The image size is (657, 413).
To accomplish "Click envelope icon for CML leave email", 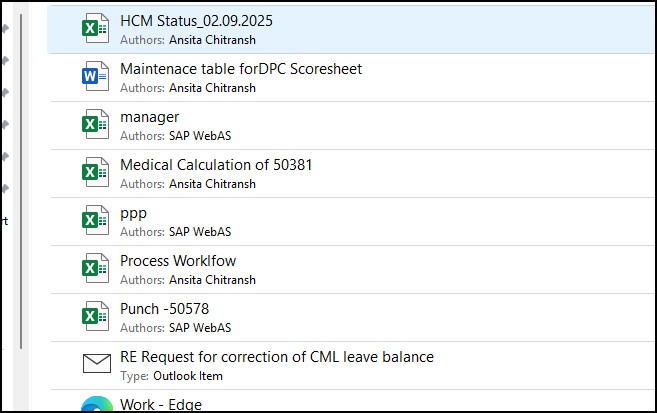I will 96,364.
